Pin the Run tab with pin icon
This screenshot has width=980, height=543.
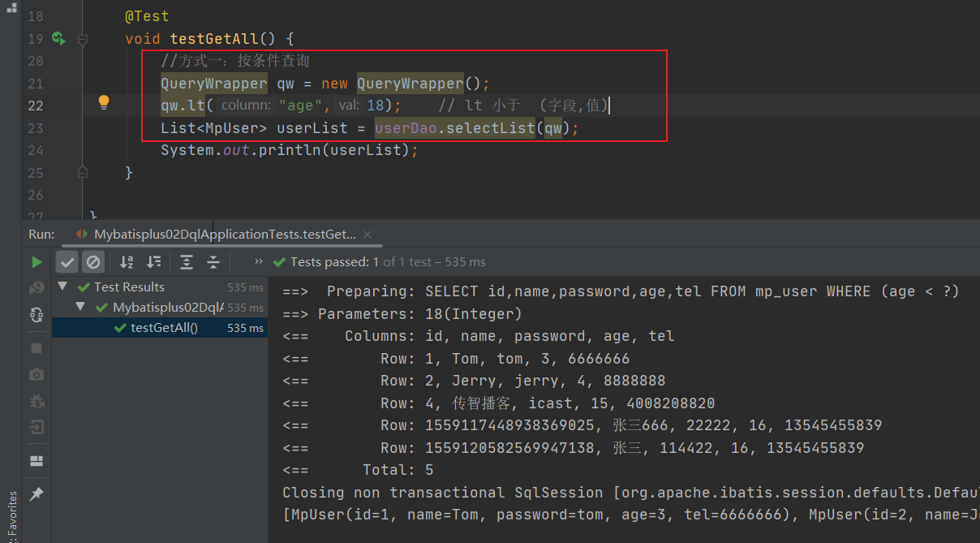(37, 494)
